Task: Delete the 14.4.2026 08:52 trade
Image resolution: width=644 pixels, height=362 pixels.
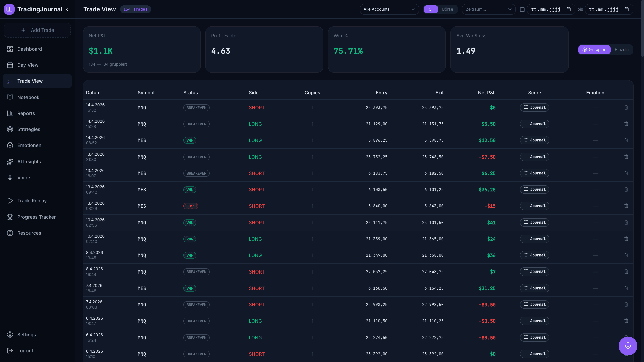Action: [x=626, y=140]
